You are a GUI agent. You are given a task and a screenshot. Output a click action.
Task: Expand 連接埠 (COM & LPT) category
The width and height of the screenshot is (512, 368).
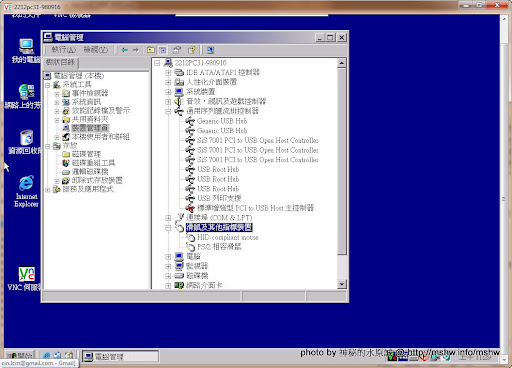tap(168, 218)
